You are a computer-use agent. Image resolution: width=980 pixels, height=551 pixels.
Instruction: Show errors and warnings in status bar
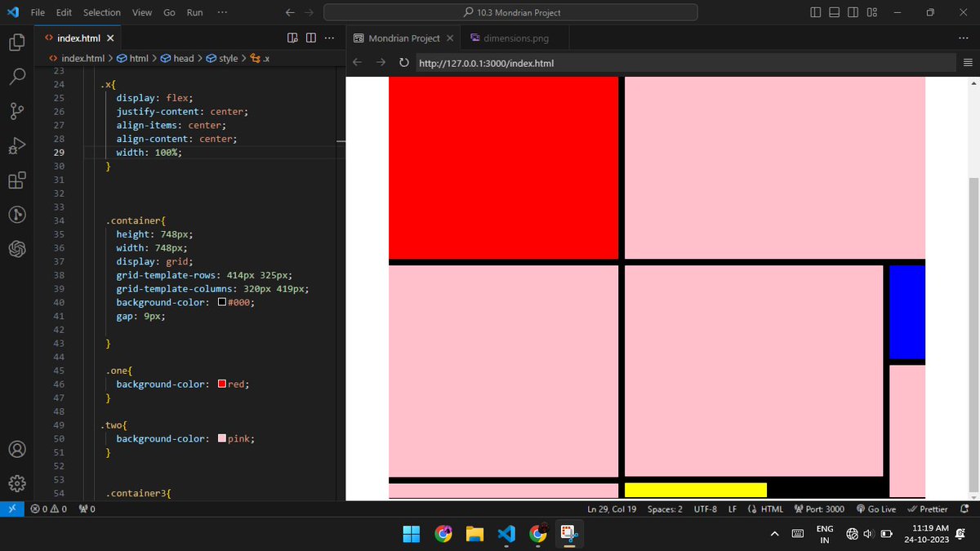point(48,509)
